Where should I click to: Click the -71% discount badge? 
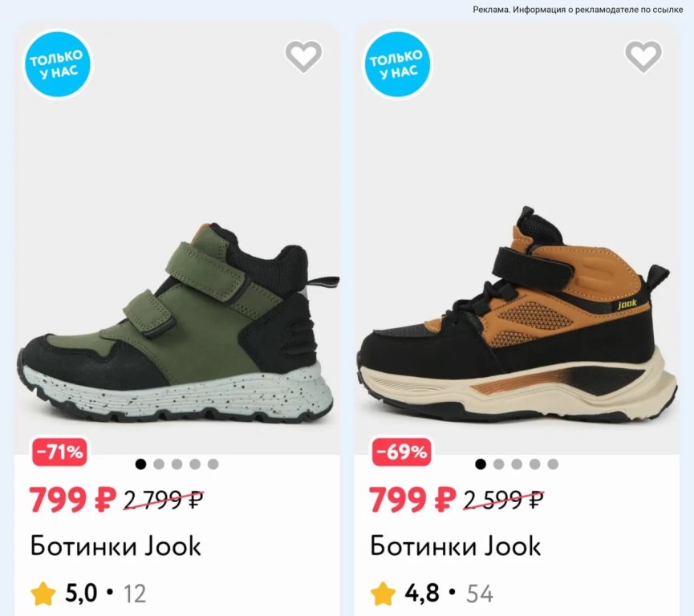pyautogui.click(x=59, y=452)
